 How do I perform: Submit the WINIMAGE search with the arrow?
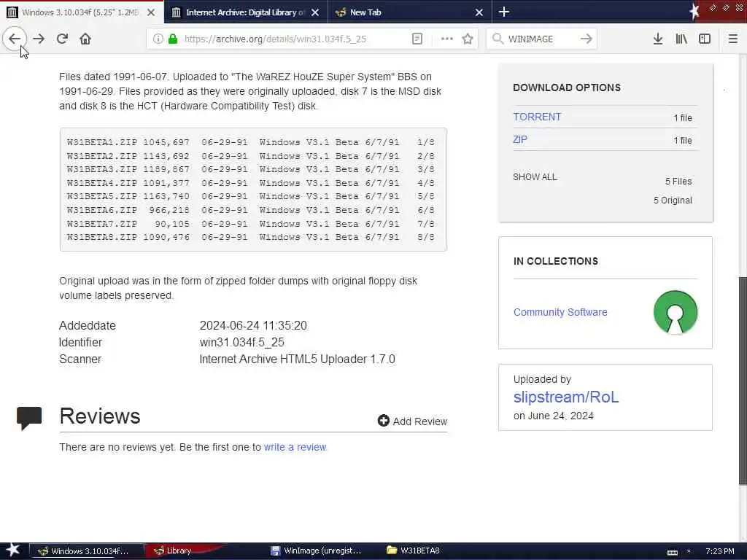tap(586, 39)
